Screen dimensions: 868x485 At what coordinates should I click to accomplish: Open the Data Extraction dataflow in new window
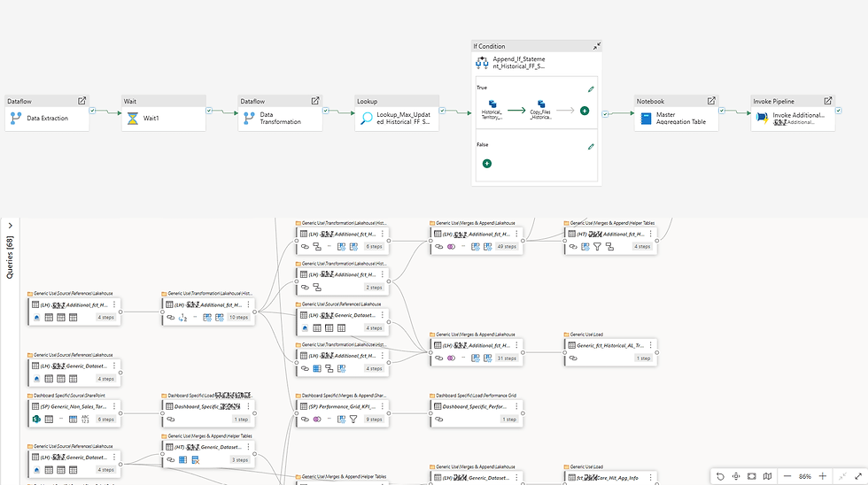81,101
